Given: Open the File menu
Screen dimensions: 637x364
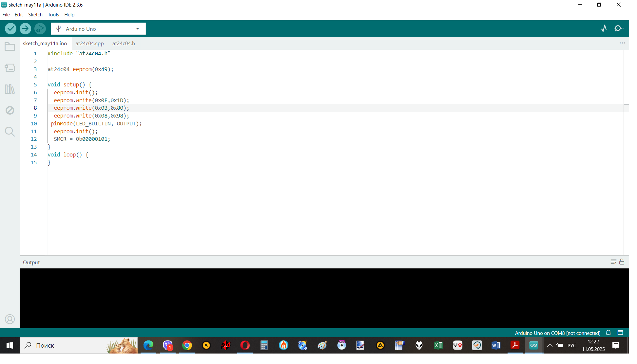Looking at the screenshot, I should [6, 15].
